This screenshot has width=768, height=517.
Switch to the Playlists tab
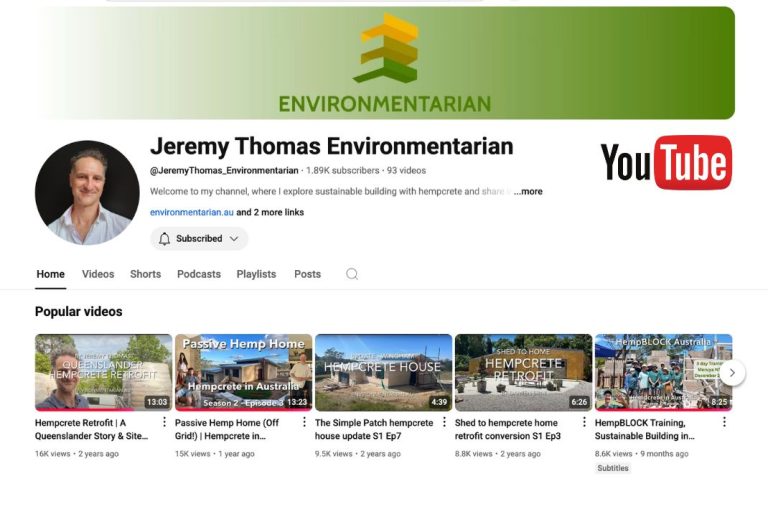click(256, 274)
